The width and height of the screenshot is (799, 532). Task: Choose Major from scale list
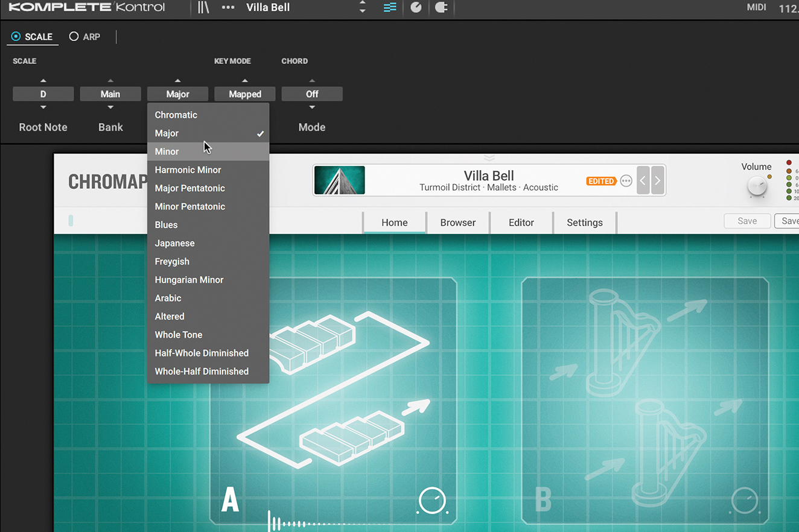point(208,133)
